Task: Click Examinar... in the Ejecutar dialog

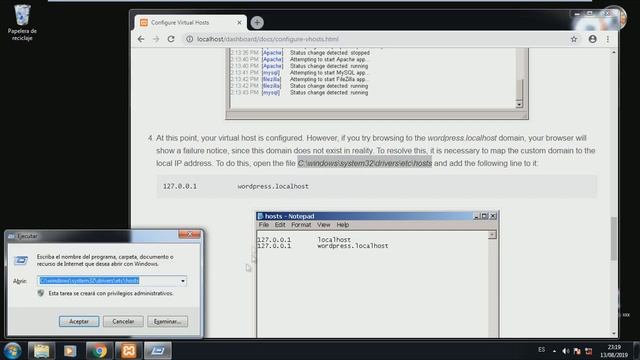Action: point(167,322)
